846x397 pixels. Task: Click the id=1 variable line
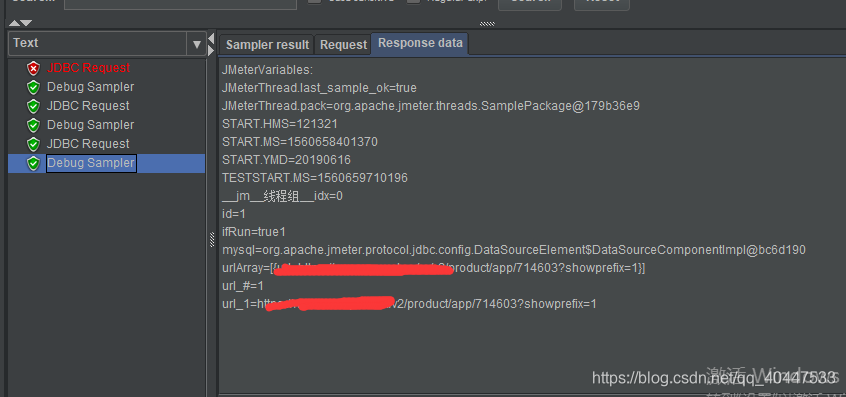234,214
